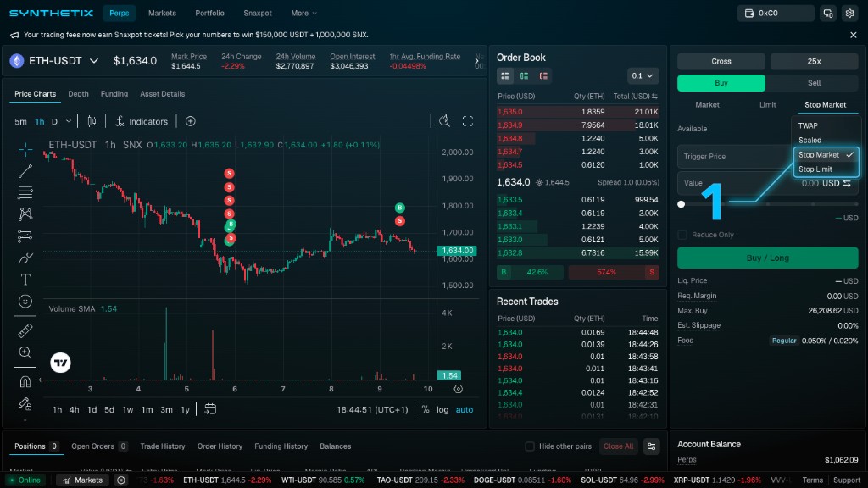Open the Stop Market order type dropdown
This screenshot has width=868, height=488.
tap(825, 104)
